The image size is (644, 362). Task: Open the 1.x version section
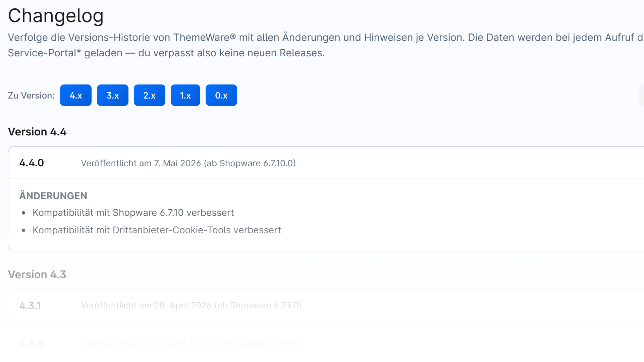185,95
